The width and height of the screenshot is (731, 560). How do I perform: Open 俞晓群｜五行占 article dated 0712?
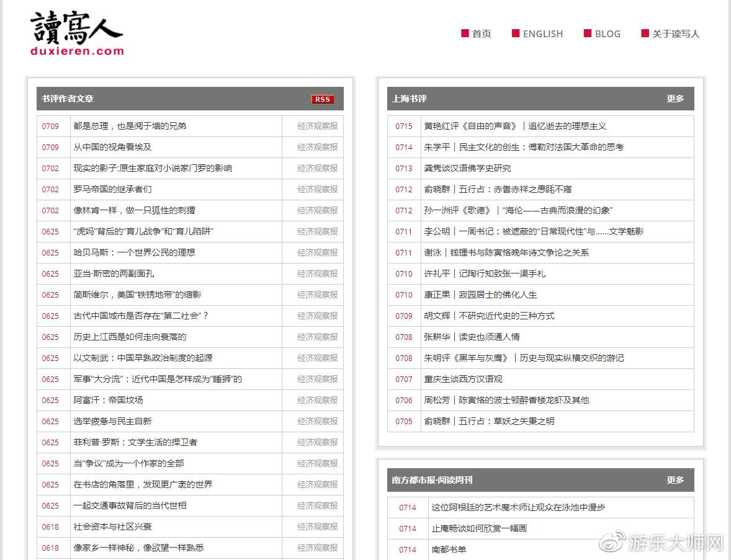tap(498, 190)
